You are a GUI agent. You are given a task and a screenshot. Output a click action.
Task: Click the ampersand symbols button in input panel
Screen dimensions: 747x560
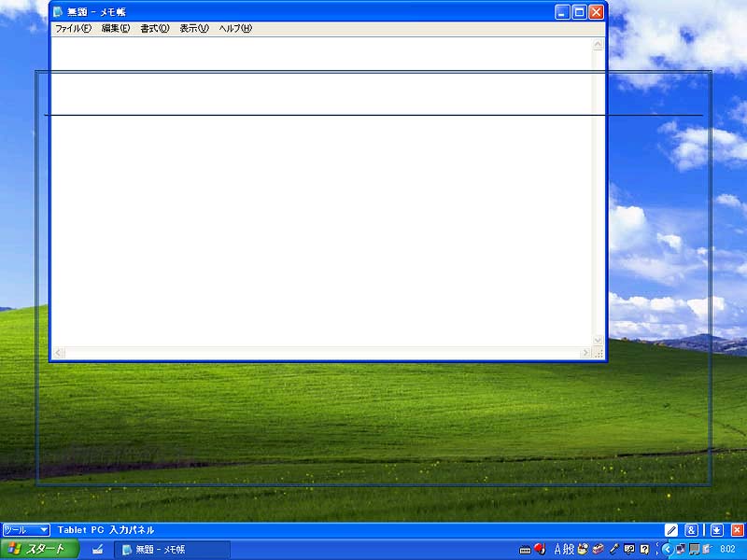click(691, 530)
